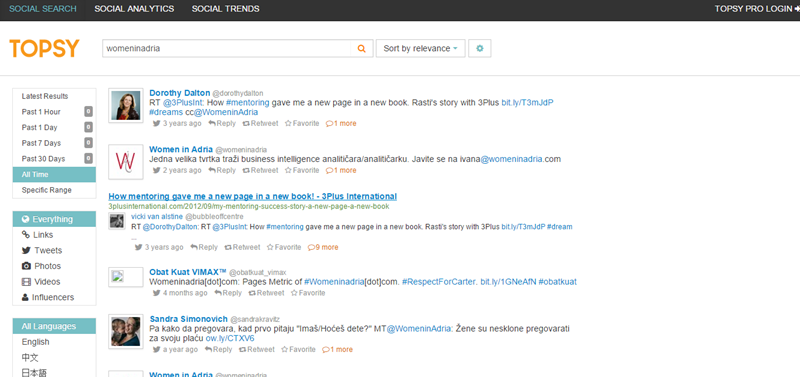Open the settings gear button
This screenshot has width=800, height=377.
[480, 48]
